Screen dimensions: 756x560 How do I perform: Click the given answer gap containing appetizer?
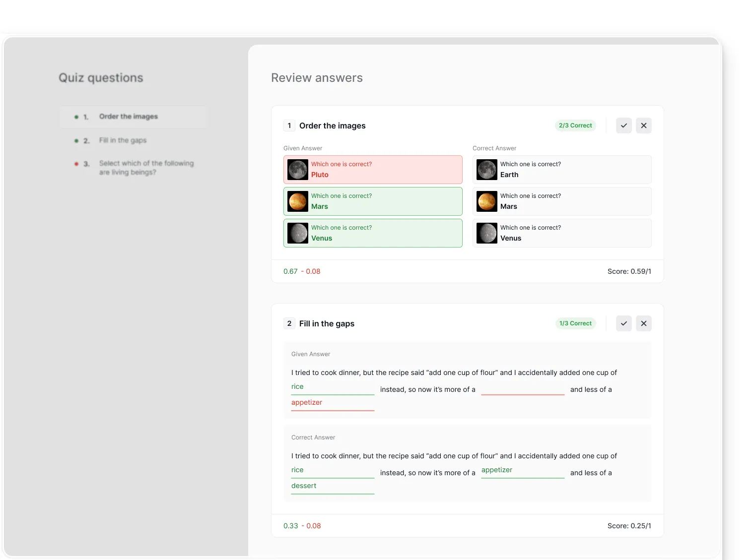[333, 403]
